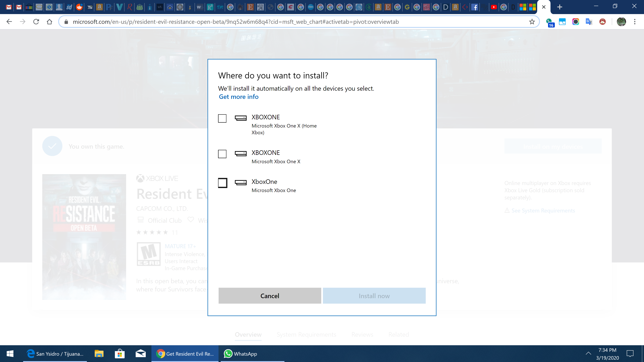The height and width of the screenshot is (362, 644).
Task: Cancel the install dialog
Action: tap(270, 296)
